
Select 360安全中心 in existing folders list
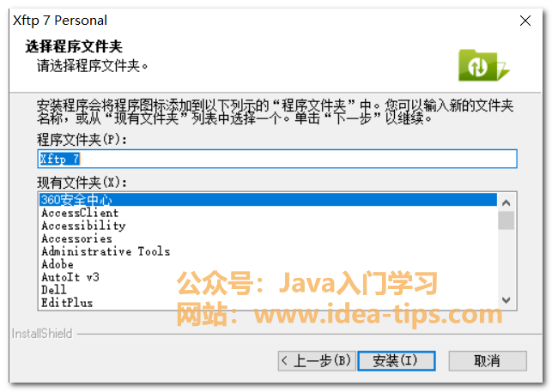pos(268,200)
